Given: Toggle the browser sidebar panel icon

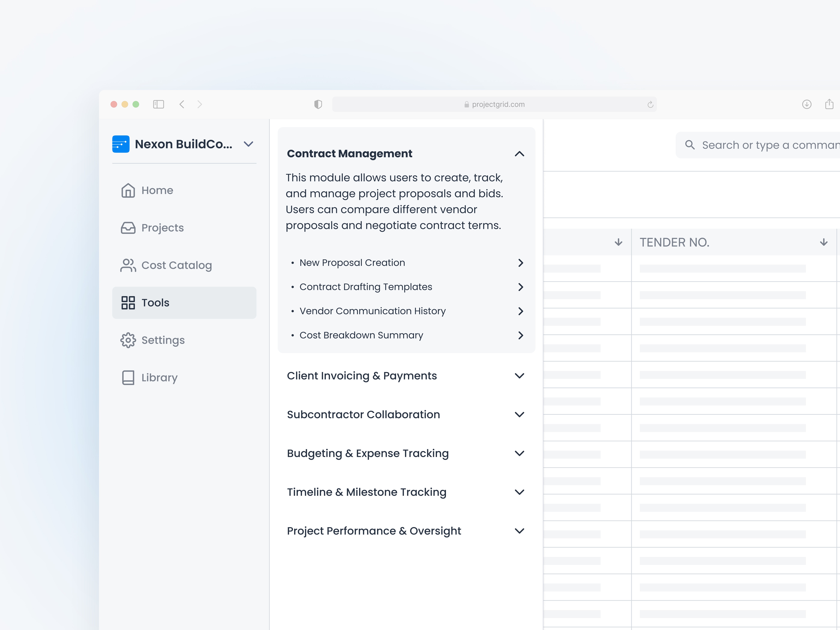Looking at the screenshot, I should click(158, 104).
